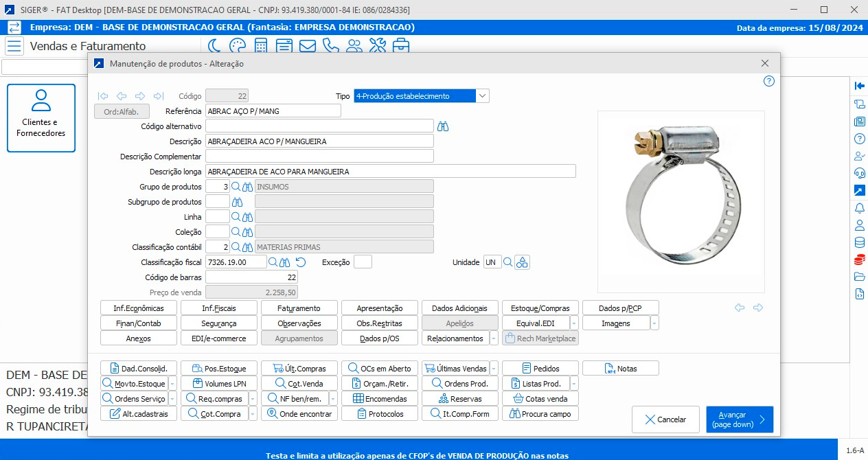868x460 pixels.
Task: Open the Inf.Fiscais section
Action: [218, 308]
